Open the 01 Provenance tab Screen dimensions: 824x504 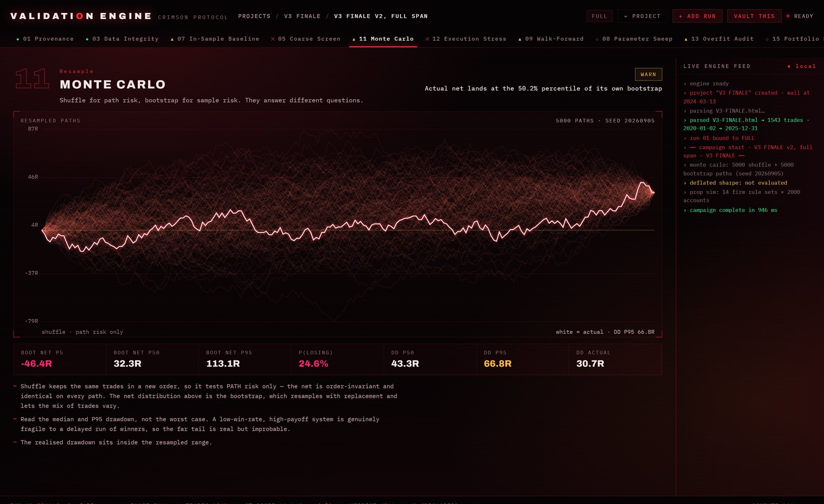point(45,39)
